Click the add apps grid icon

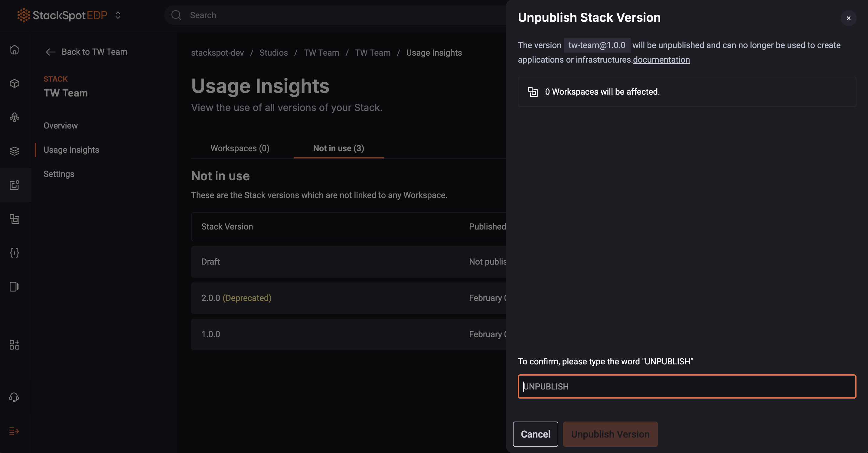coord(14,344)
